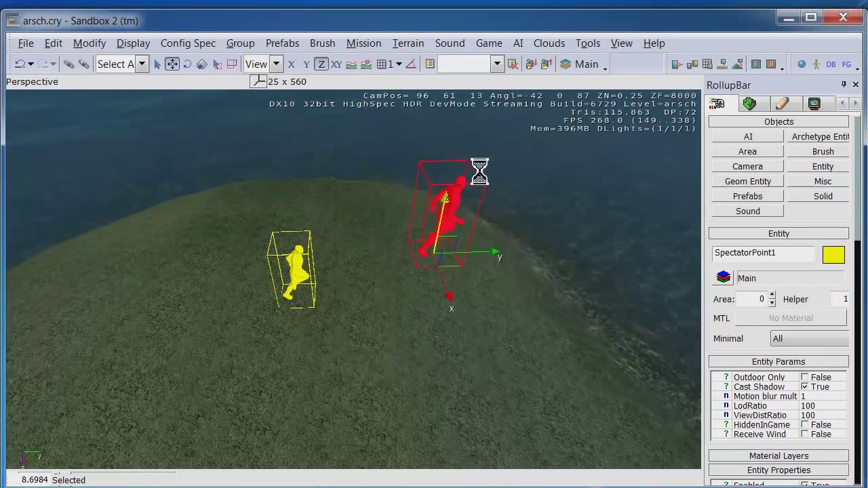Click the Link Object chain icon
The image size is (868, 488).
pyautogui.click(x=69, y=64)
